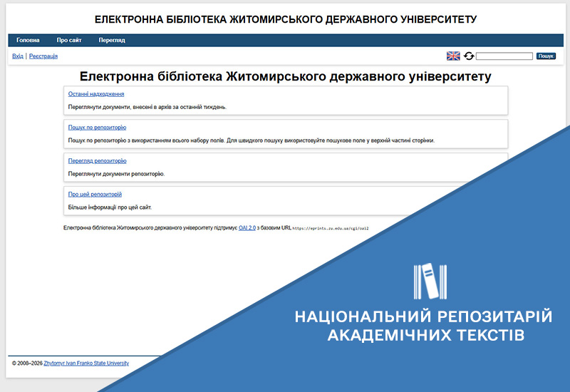This screenshot has height=392, width=570.
Task: Open the Перегляд репозиторію link
Action: 97,161
